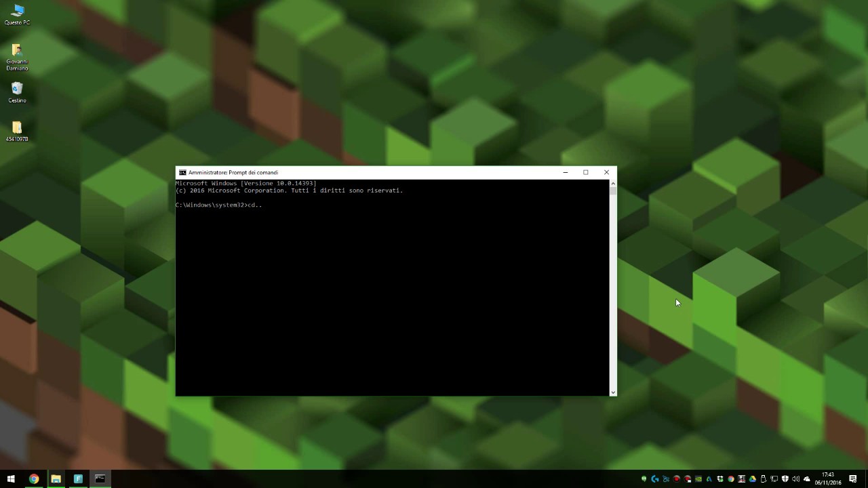The height and width of the screenshot is (488, 868).
Task: Click the Command Prompt taskbar button
Action: coord(100,479)
